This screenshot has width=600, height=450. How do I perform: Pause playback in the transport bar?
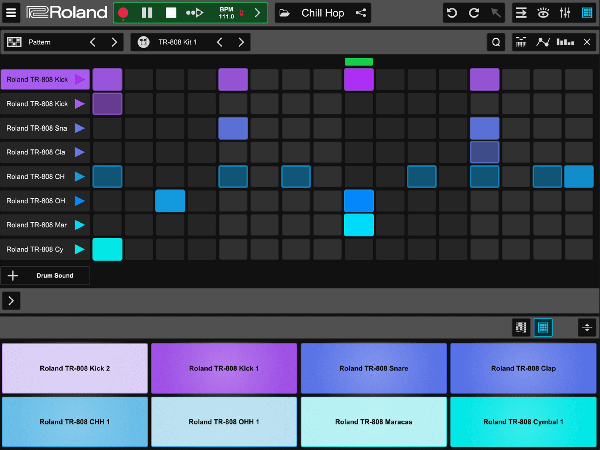pos(147,13)
